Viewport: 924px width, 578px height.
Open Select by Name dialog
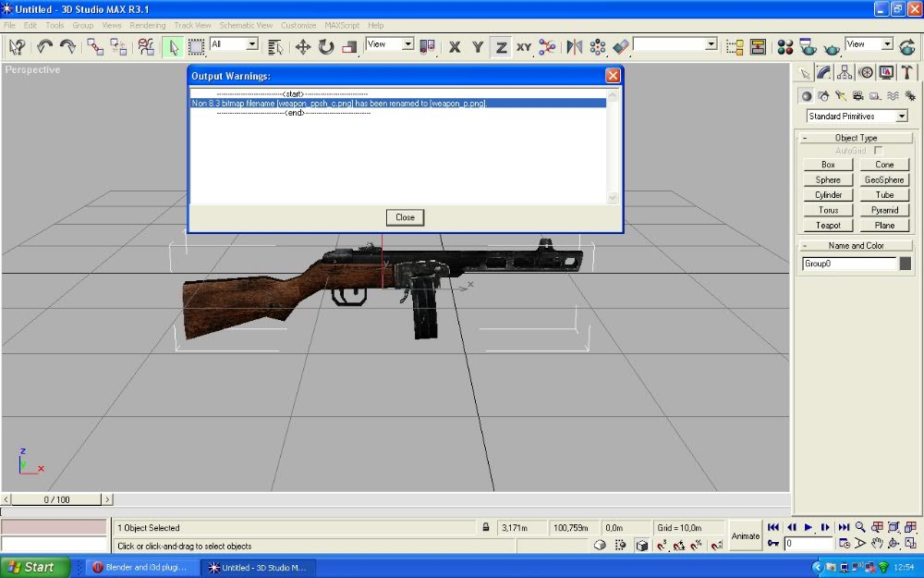click(x=275, y=46)
